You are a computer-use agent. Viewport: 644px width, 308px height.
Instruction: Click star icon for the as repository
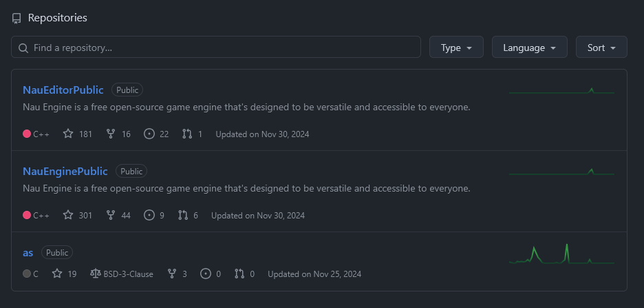tap(57, 274)
